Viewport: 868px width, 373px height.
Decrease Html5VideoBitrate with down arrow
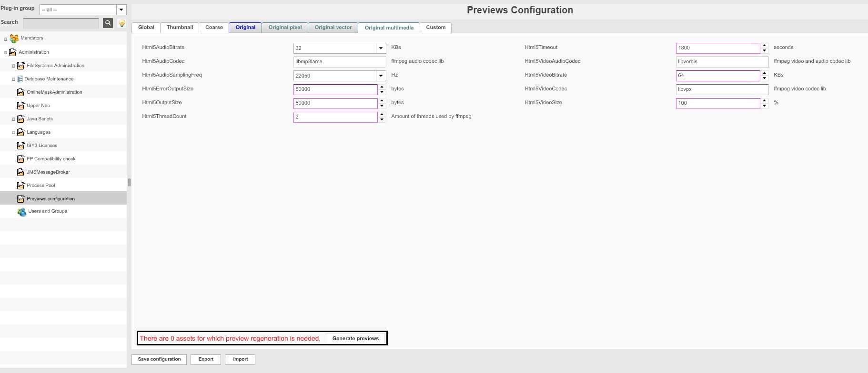click(x=765, y=78)
